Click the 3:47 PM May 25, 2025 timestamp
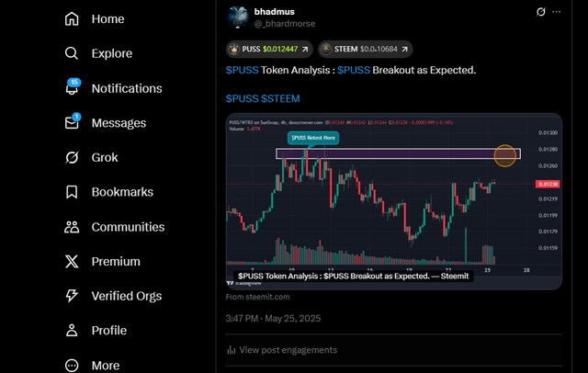 (x=273, y=318)
